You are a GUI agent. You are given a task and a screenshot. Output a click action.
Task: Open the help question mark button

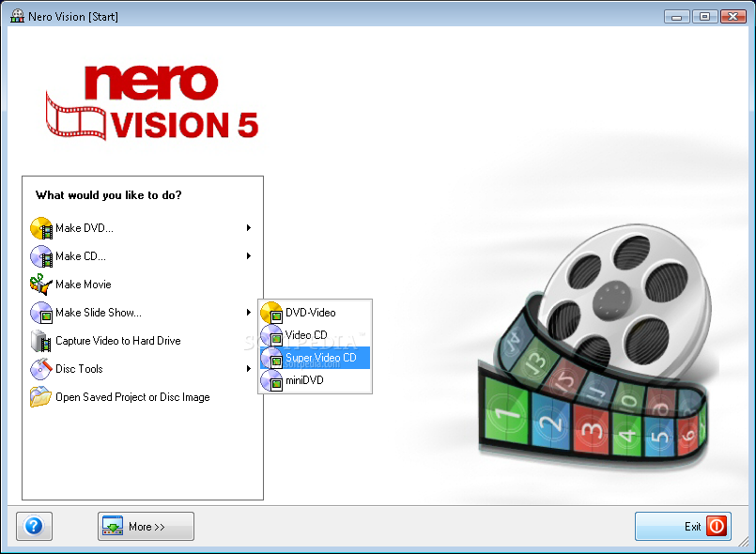[34, 526]
